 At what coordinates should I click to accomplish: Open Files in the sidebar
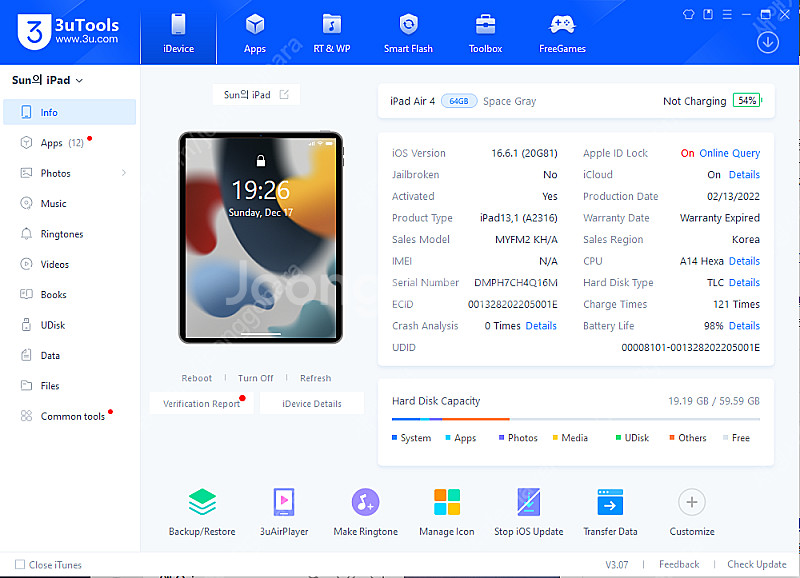click(69, 386)
